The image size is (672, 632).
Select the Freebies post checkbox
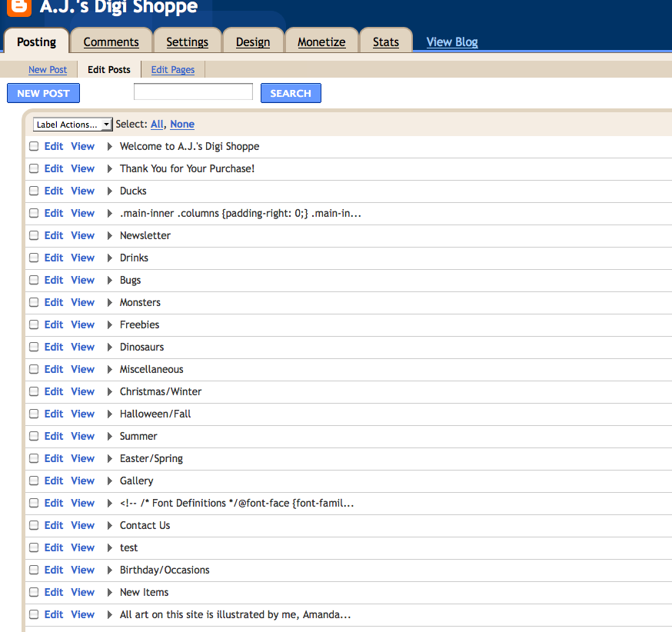(x=34, y=324)
